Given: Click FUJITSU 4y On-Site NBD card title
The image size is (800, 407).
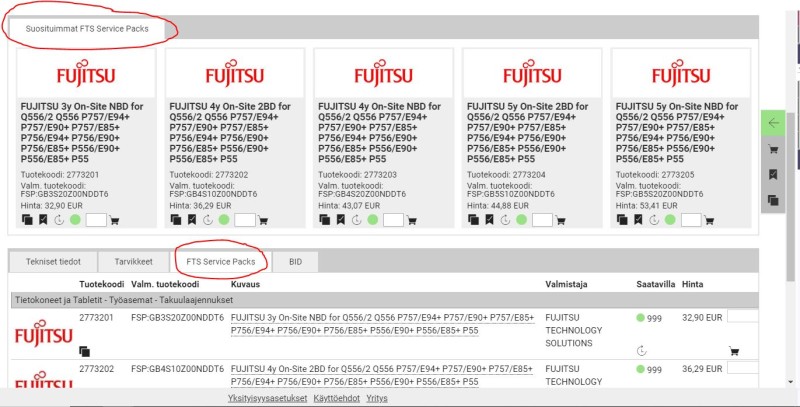Looking at the screenshot, I should 380,133.
